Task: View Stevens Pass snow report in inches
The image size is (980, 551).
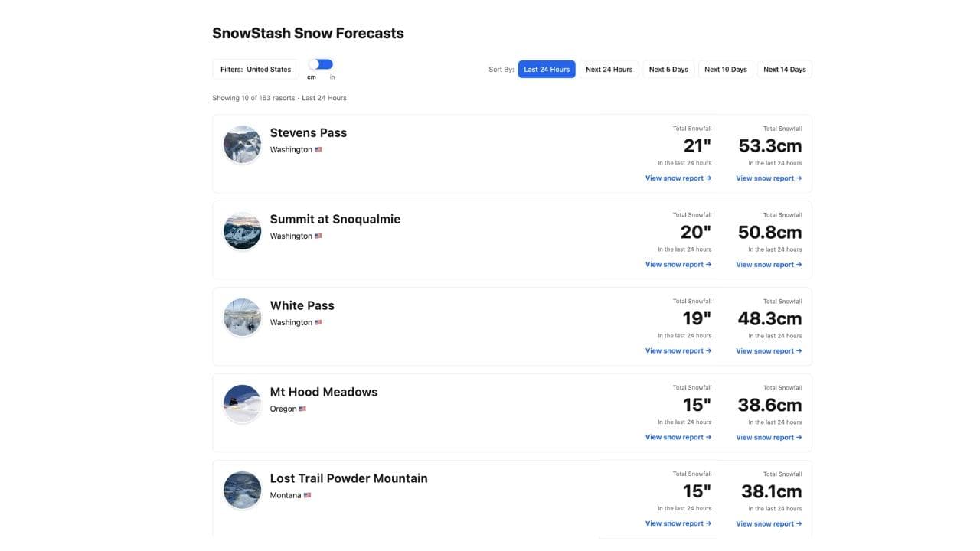Action: pyautogui.click(x=678, y=178)
